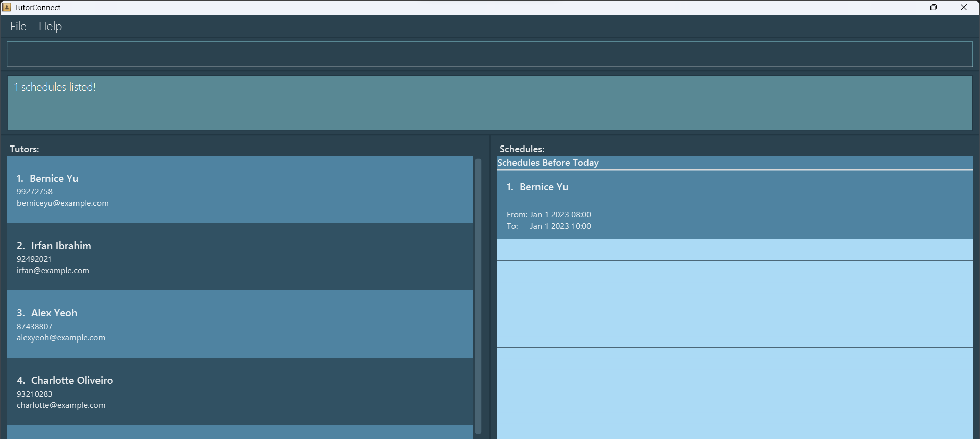
Task: Click the From: Jan 1 2023 08:00 line
Action: (x=549, y=215)
